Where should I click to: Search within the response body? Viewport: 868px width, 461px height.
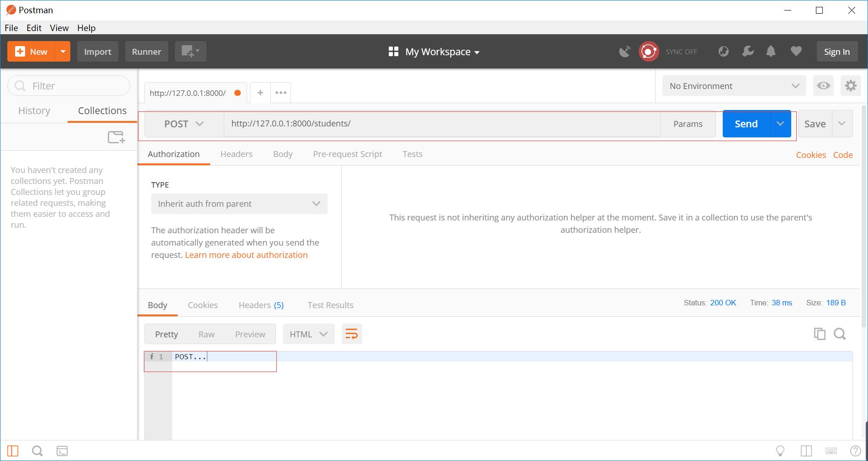[840, 334]
